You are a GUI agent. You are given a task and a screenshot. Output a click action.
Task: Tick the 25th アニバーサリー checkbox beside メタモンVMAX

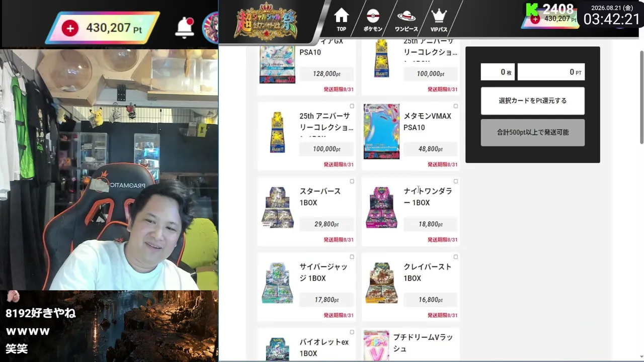[x=352, y=106]
